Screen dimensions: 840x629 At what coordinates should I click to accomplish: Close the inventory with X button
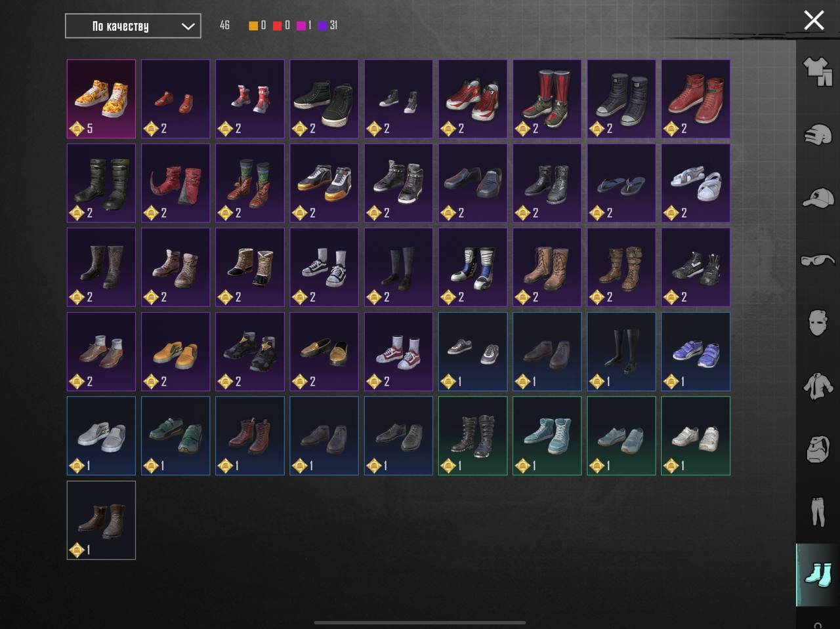pos(814,20)
